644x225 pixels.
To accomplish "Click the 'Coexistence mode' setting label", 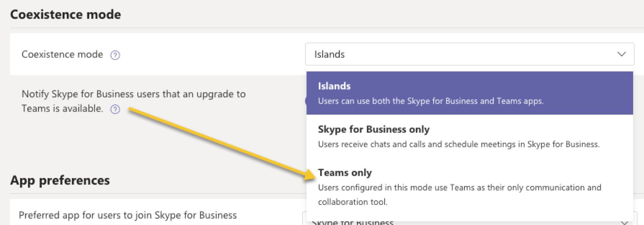I will [62, 54].
